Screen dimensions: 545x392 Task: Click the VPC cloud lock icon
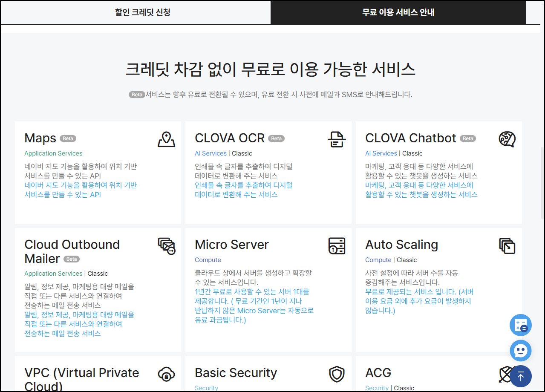166,374
